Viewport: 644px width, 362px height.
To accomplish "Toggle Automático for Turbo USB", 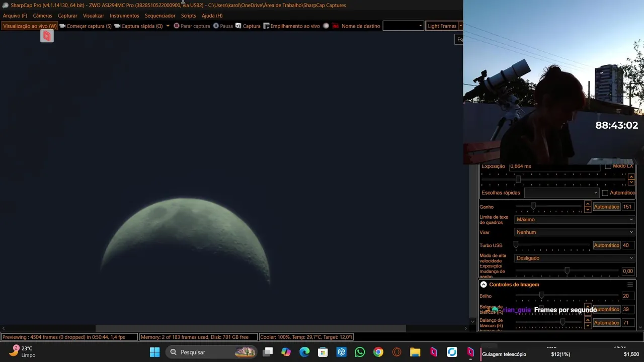I will coord(606,245).
